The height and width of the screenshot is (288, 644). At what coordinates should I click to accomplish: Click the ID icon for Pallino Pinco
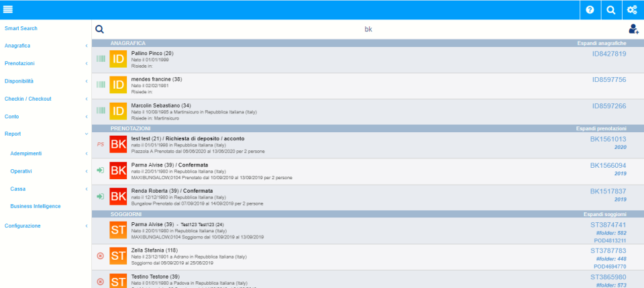click(118, 59)
